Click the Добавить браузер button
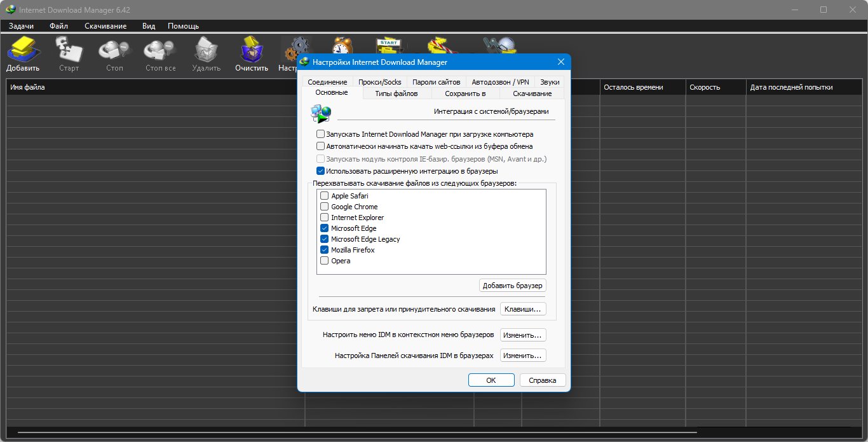 pyautogui.click(x=513, y=286)
